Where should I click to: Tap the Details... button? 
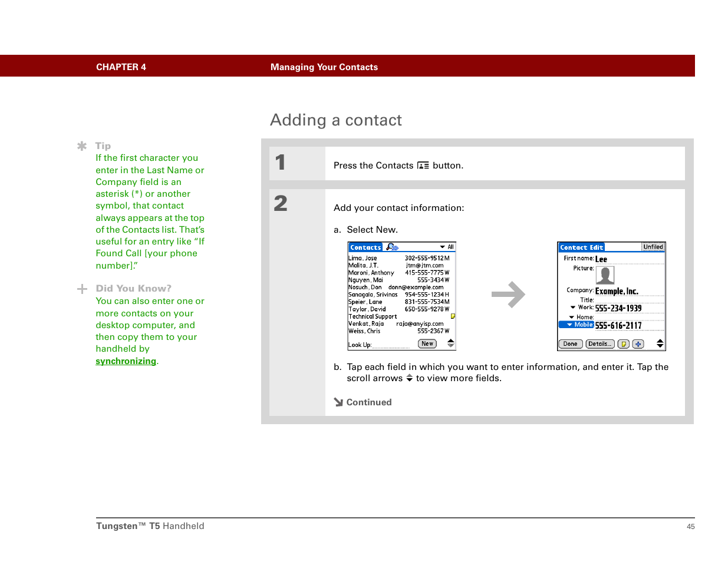point(600,344)
